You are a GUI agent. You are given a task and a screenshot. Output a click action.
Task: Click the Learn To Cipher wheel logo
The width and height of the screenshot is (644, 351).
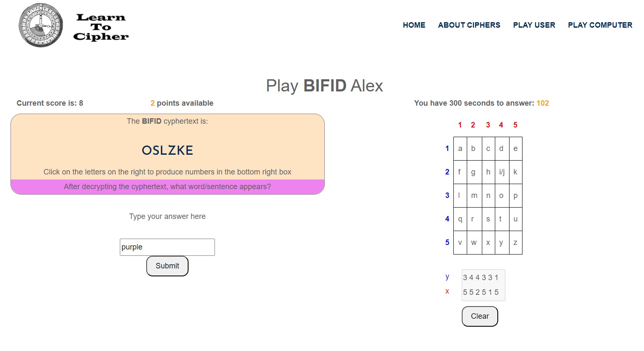(41, 26)
